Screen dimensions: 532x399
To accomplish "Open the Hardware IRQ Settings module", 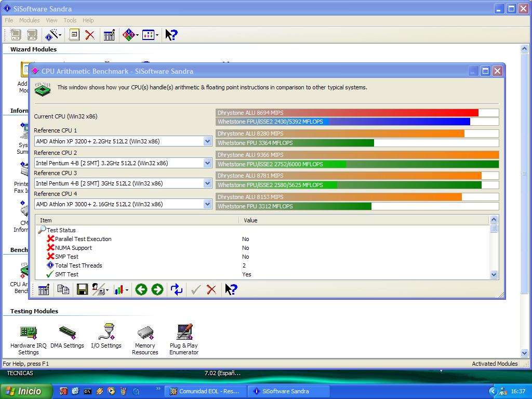I will pyautogui.click(x=29, y=339).
